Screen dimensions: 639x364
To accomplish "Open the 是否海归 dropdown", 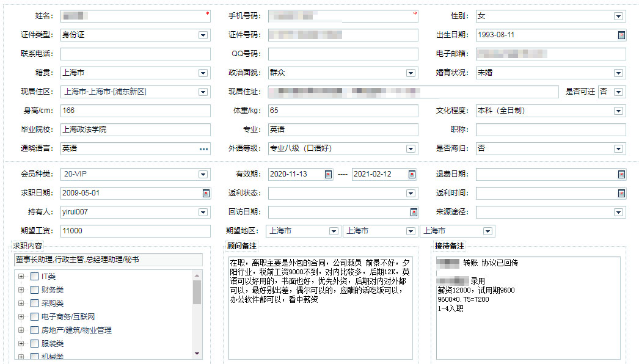I will tap(619, 149).
